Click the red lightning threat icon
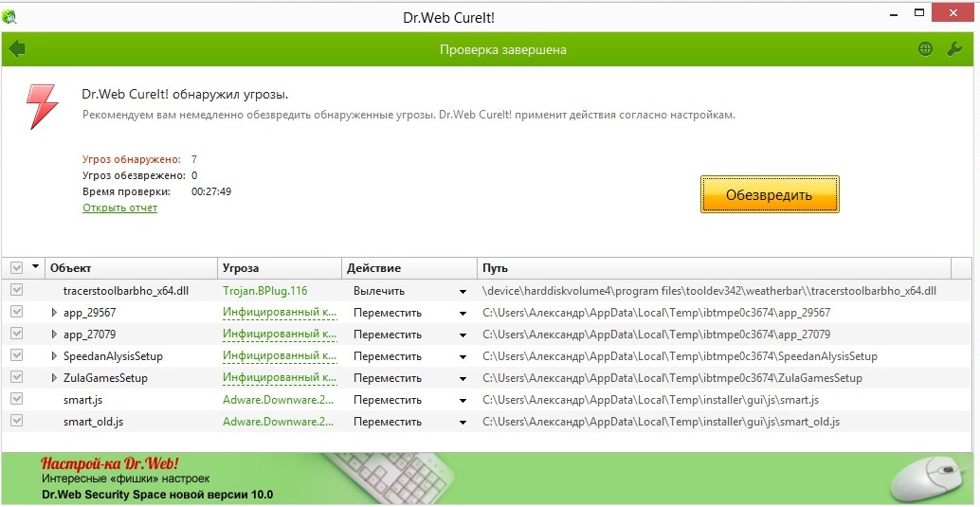The width and height of the screenshot is (980, 507). (43, 107)
